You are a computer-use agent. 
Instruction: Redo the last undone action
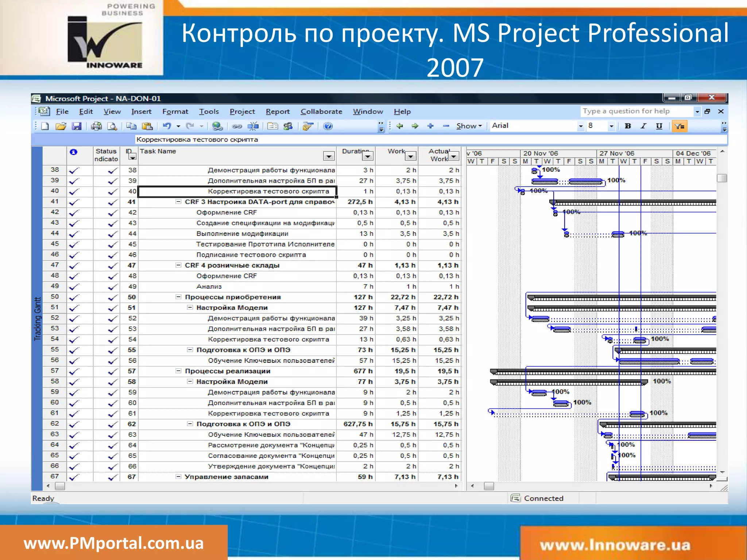point(190,126)
